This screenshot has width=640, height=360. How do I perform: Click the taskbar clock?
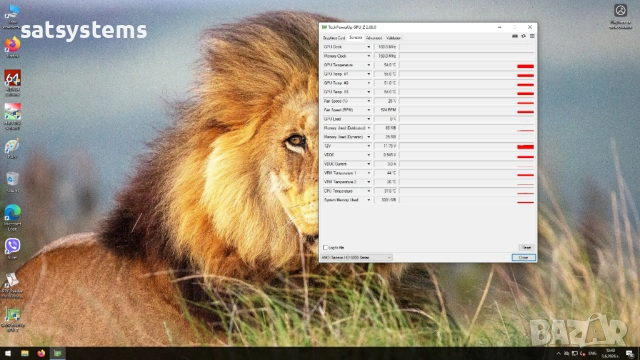click(611, 353)
